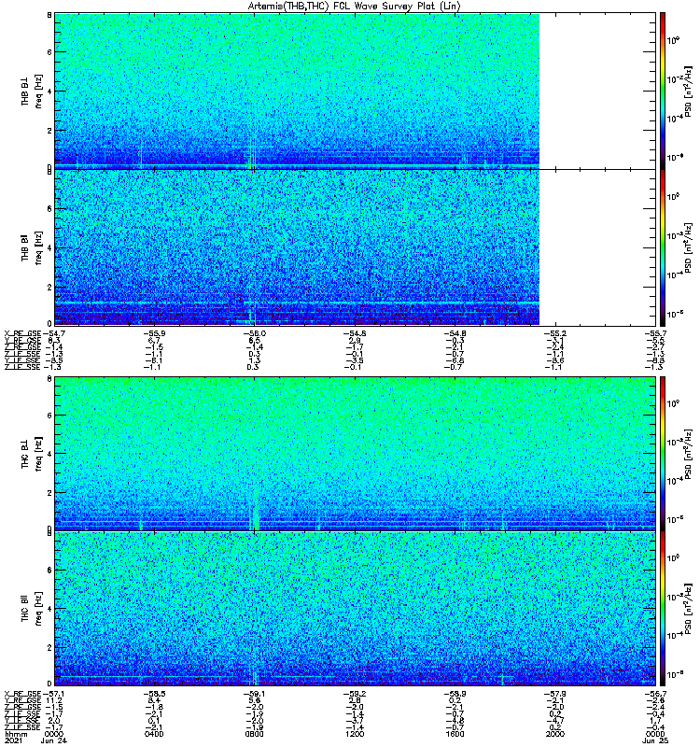Click the 0400 time tick label
The width and height of the screenshot is (700, 747).
[154, 734]
